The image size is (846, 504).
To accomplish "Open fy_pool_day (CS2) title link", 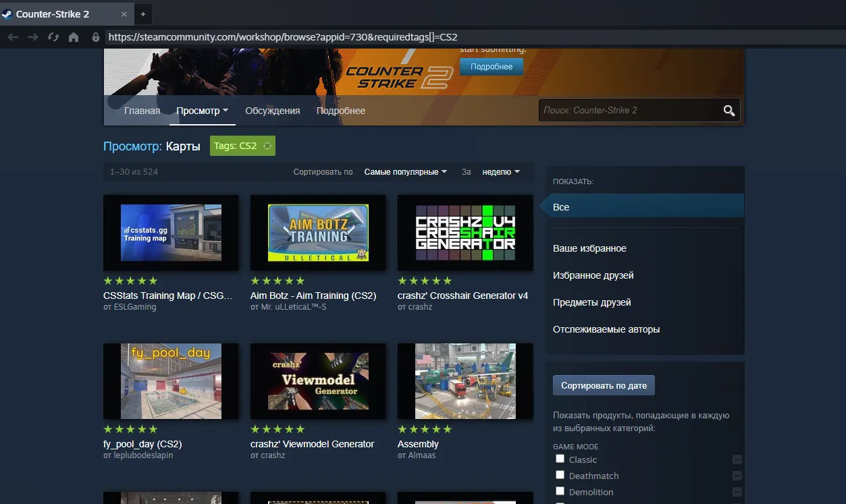I will coord(142,444).
